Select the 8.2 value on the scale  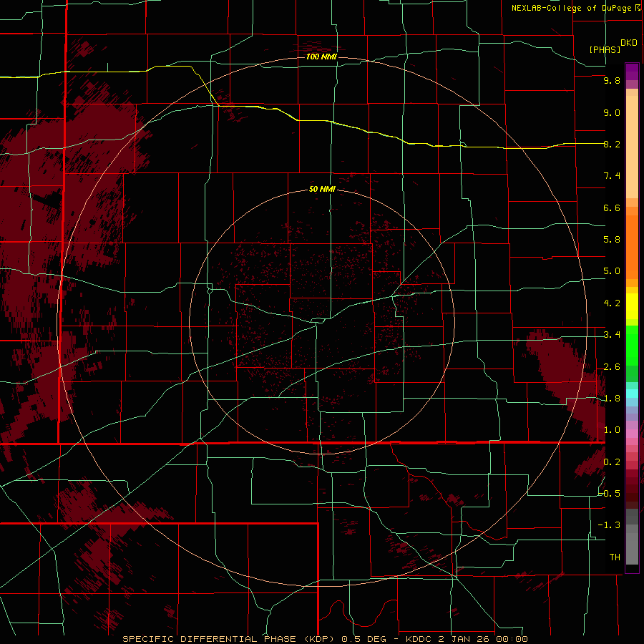click(x=612, y=144)
